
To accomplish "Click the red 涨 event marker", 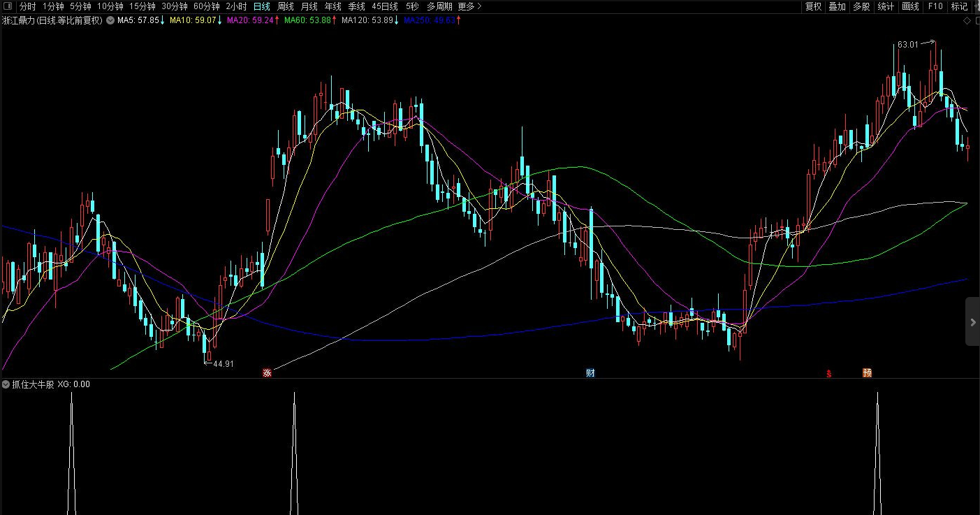I will [x=266, y=373].
